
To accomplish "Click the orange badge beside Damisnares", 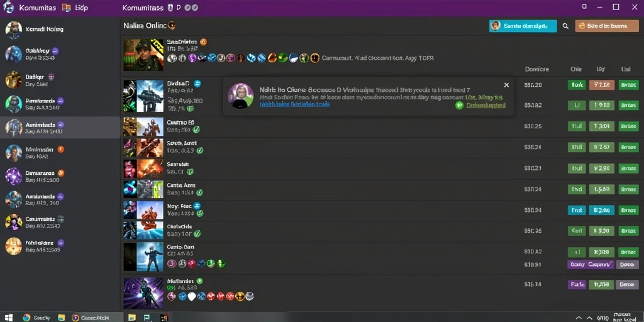I will (61, 173).
